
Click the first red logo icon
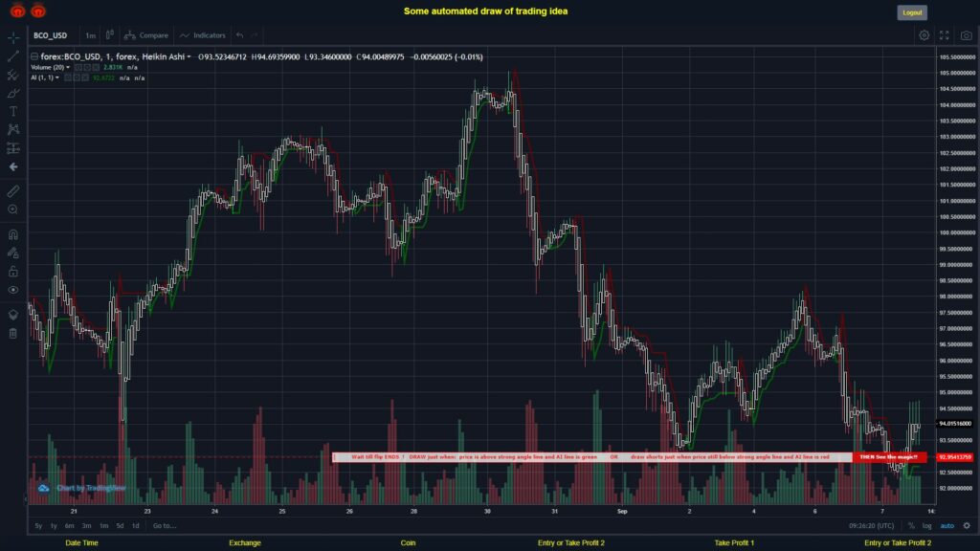[x=17, y=10]
